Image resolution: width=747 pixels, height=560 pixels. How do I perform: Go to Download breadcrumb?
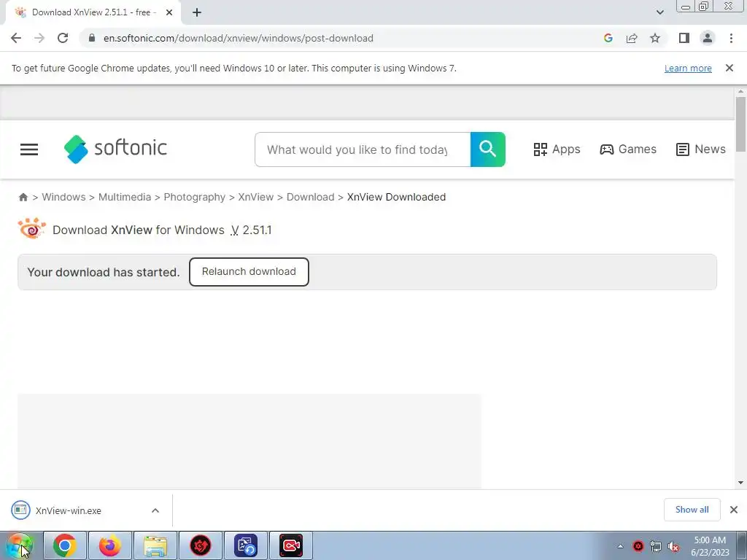click(310, 197)
